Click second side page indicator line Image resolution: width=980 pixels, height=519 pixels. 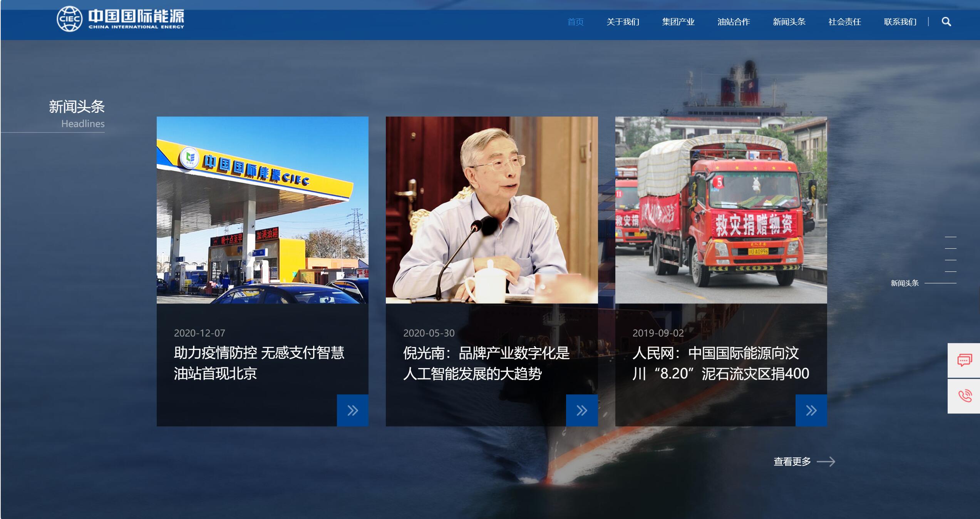[951, 248]
